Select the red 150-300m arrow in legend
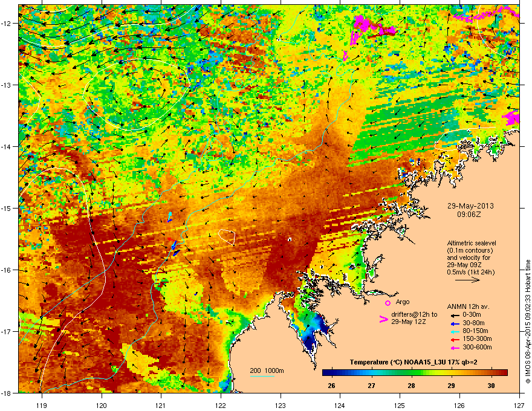The height and width of the screenshot is (411, 532). [x=455, y=339]
